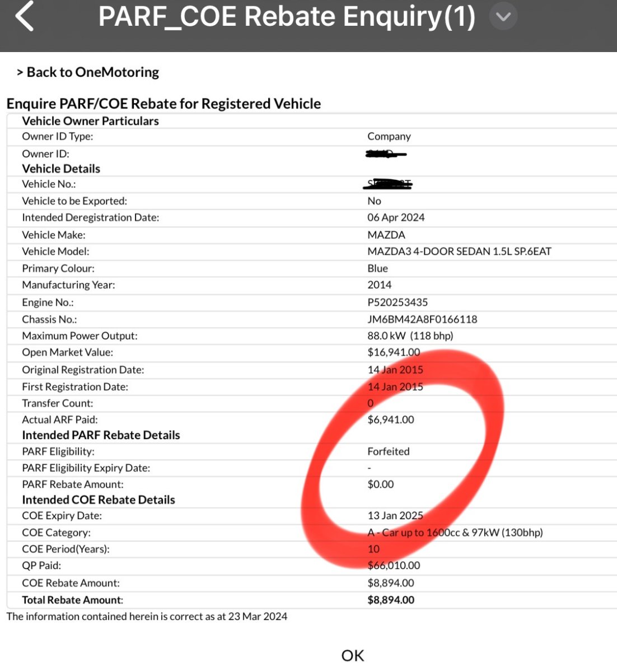Expand the title dropdown chevron
Image resolution: width=617 pixels, height=672 pixels.
pos(503,17)
